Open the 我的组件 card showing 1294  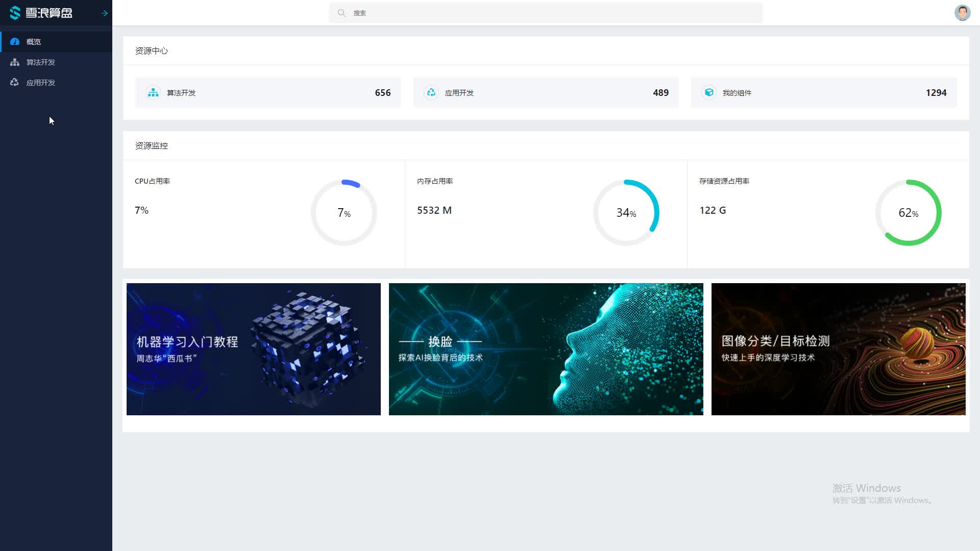[x=823, y=92]
